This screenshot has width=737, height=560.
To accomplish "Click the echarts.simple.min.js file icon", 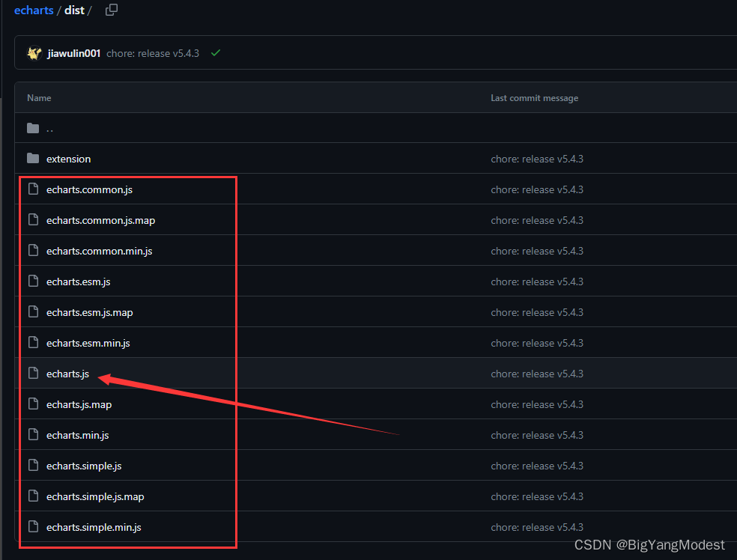I will [33, 526].
